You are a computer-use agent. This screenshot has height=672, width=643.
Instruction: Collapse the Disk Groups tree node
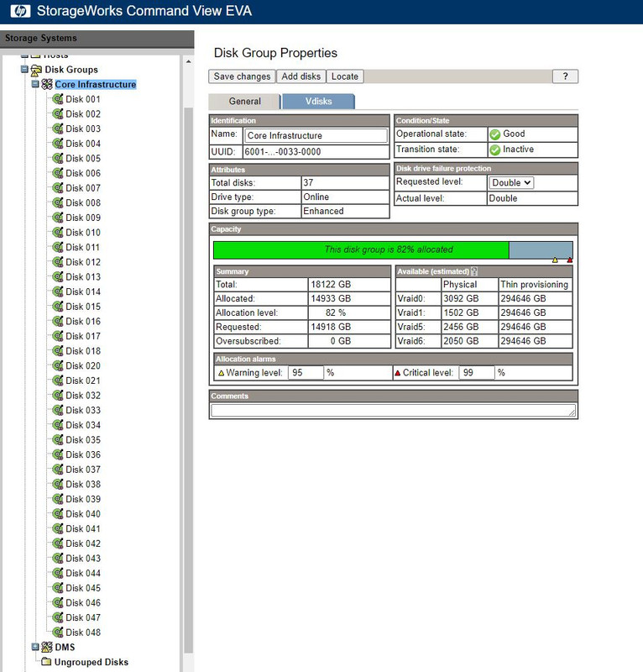click(x=25, y=70)
